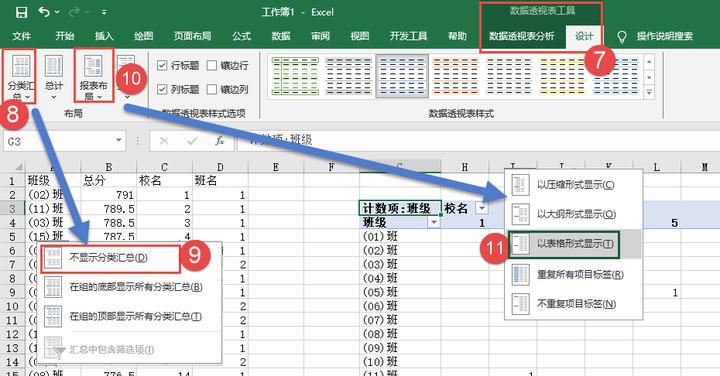Switch to the 插入 ribbon tab
Image resolution: width=720 pixels, height=376 pixels.
click(104, 36)
